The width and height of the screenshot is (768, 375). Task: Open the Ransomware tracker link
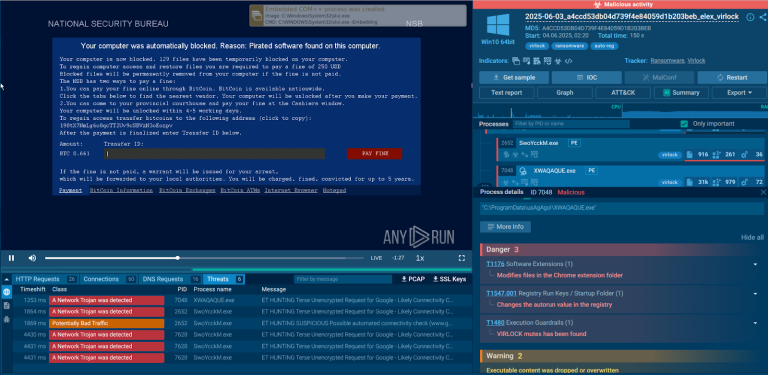[x=667, y=61]
